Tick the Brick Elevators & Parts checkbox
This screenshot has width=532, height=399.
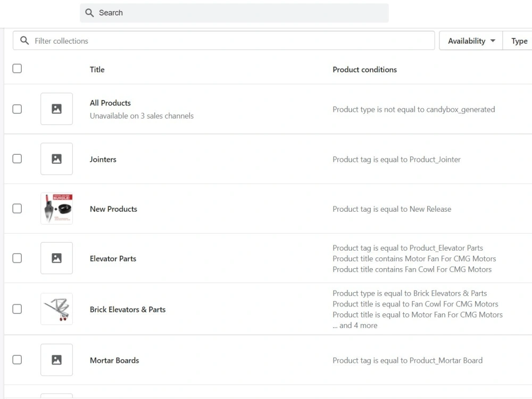(17, 309)
